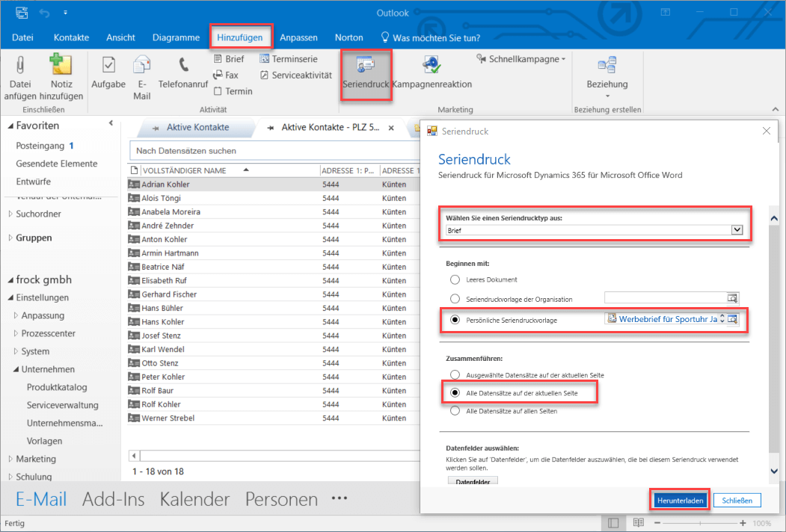Switch to Kalender in the navigation bar

(x=194, y=499)
